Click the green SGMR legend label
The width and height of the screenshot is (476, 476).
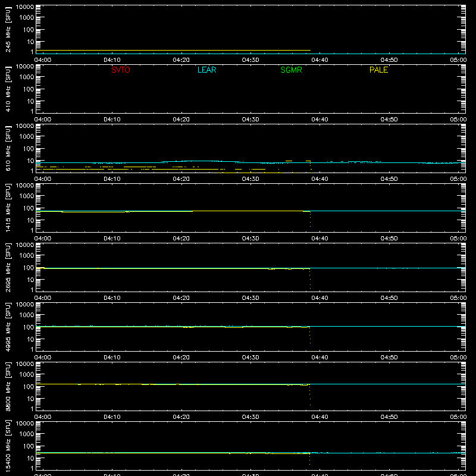pos(291,70)
